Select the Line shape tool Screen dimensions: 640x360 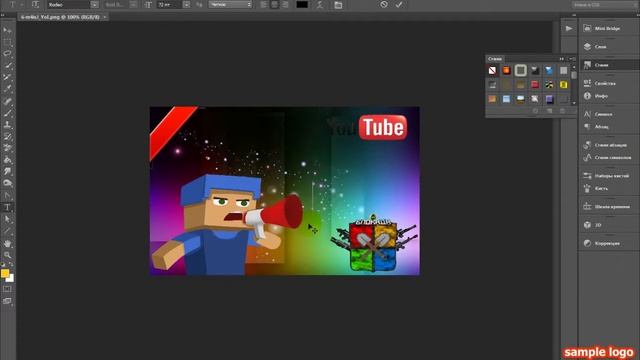tap(7, 231)
